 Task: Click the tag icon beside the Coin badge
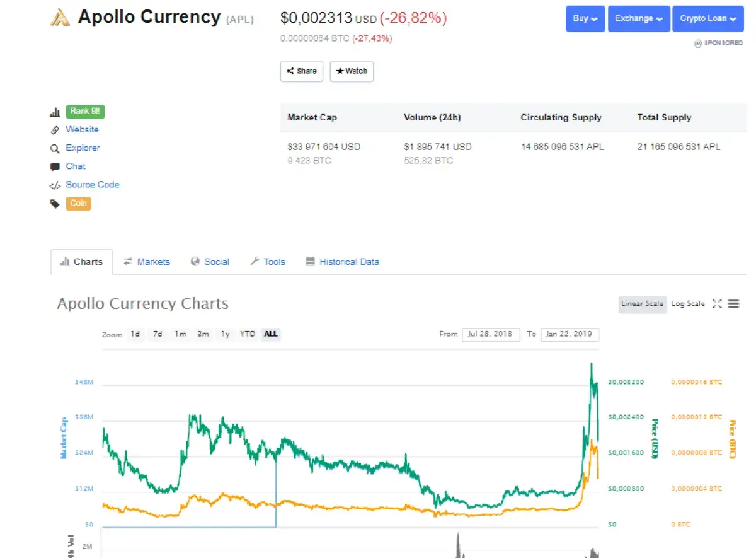click(x=55, y=203)
